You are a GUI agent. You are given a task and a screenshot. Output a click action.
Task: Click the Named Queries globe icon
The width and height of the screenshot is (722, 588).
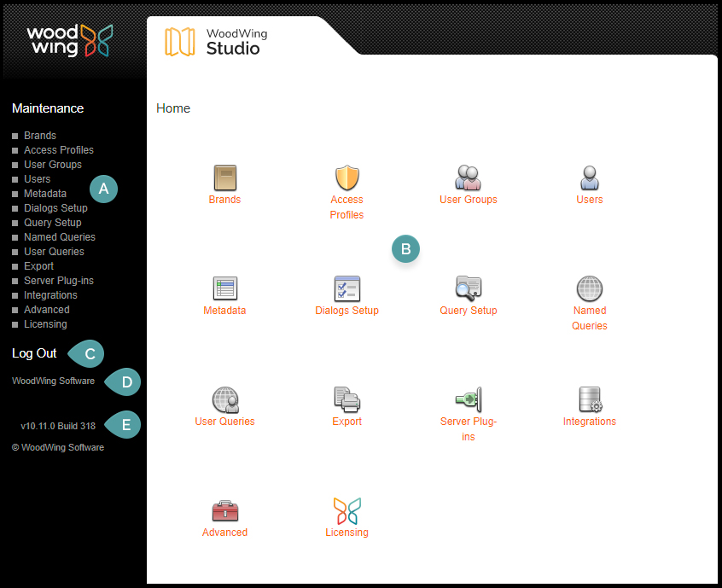coord(590,288)
